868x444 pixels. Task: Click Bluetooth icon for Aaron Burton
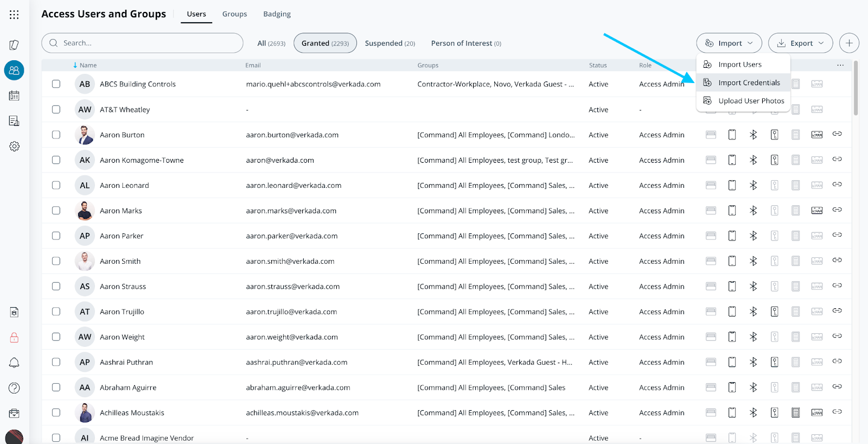click(x=753, y=135)
